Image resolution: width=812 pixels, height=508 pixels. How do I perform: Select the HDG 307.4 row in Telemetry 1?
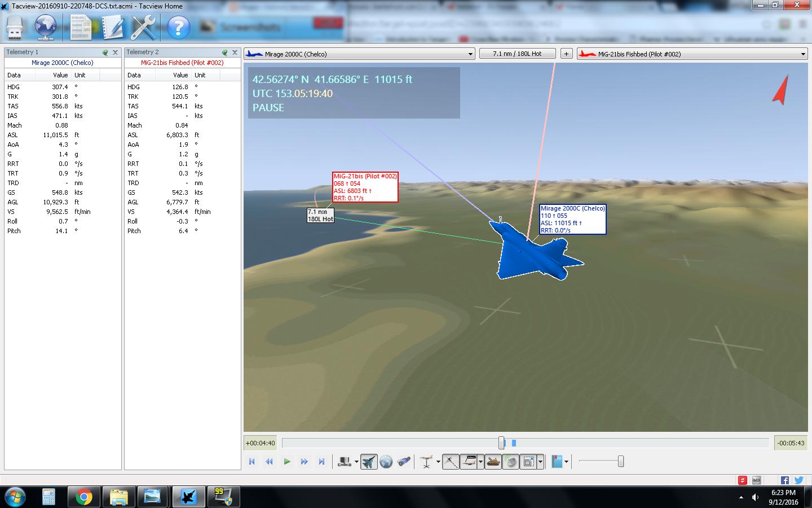click(x=63, y=87)
